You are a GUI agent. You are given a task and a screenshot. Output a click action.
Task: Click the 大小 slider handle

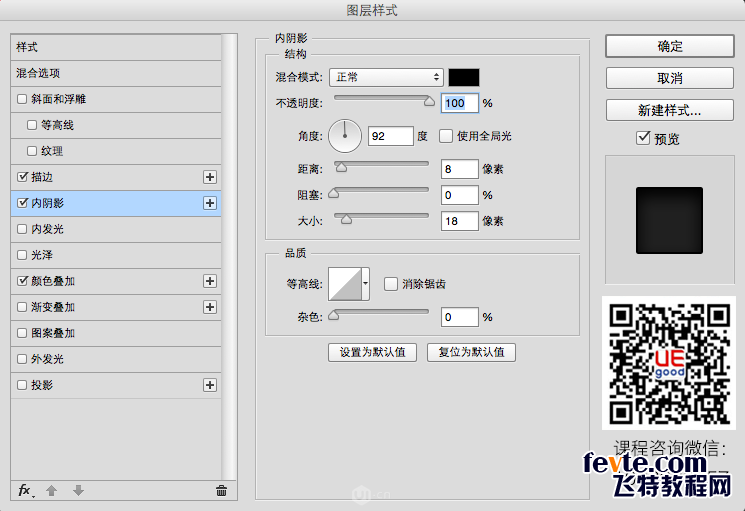point(346,218)
